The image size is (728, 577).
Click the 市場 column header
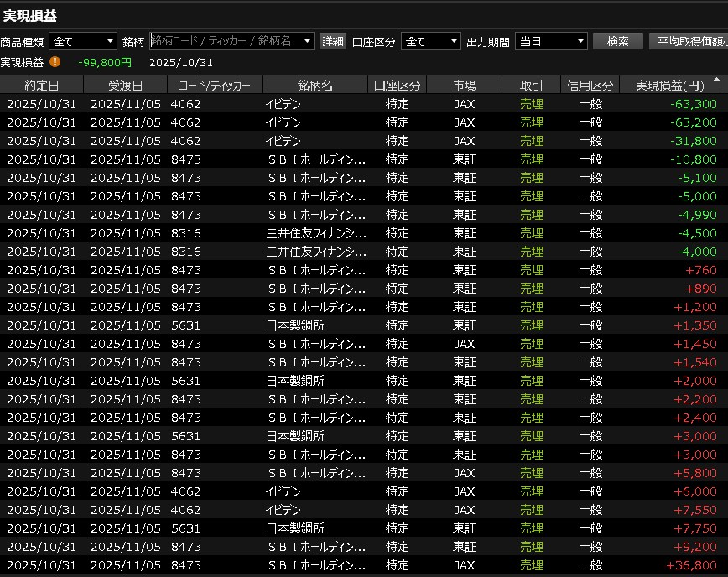[x=464, y=86]
